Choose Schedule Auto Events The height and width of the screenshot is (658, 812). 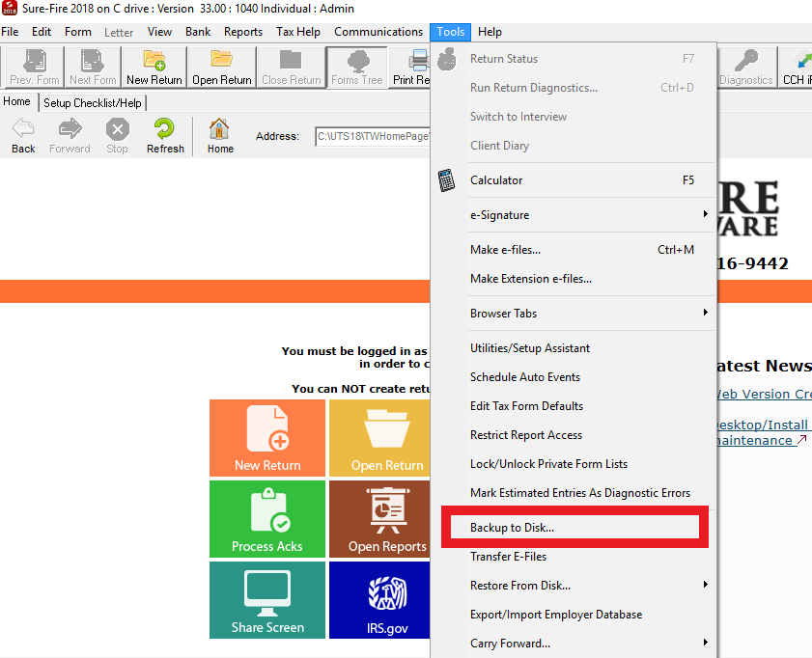click(x=574, y=377)
